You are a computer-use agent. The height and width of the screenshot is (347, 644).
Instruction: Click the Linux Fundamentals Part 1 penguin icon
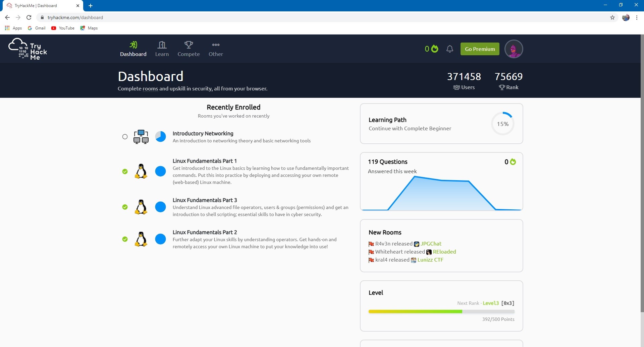click(141, 171)
